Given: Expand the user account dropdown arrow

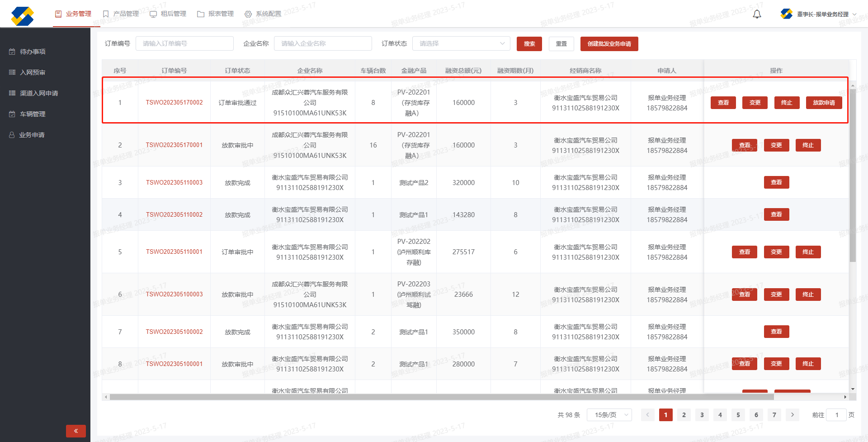Looking at the screenshot, I should pos(854,14).
